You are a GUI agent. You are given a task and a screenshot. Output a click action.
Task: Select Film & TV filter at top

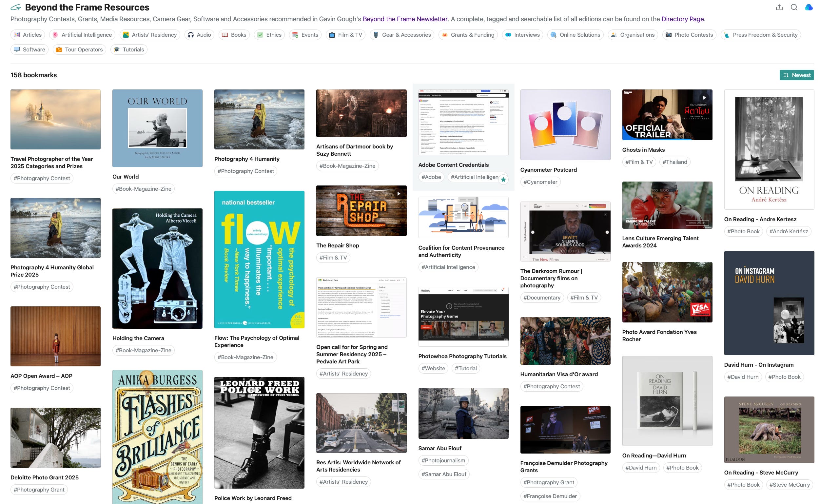[346, 35]
